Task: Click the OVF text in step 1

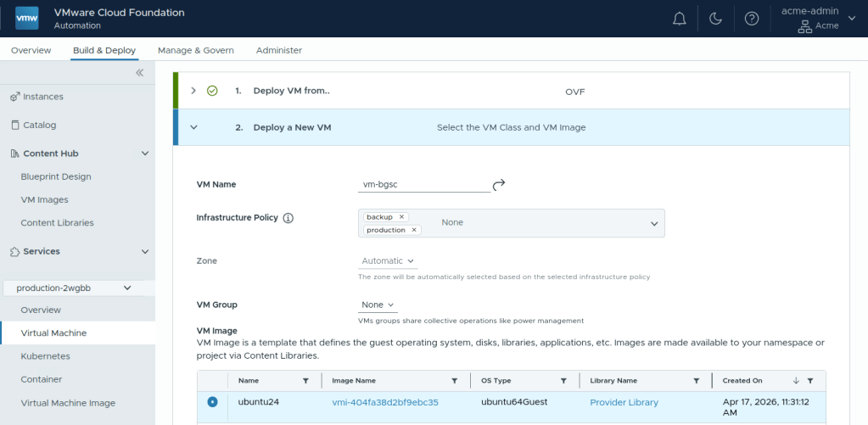Action: click(x=574, y=92)
